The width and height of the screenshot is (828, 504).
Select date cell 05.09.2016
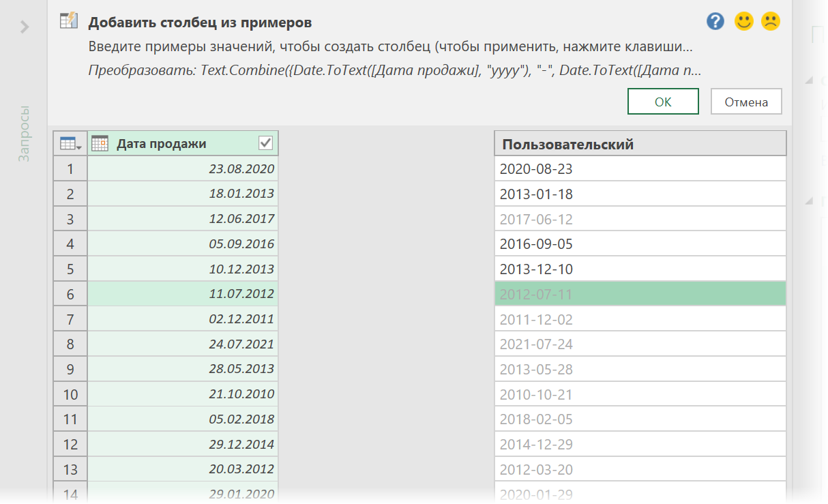[x=183, y=243]
